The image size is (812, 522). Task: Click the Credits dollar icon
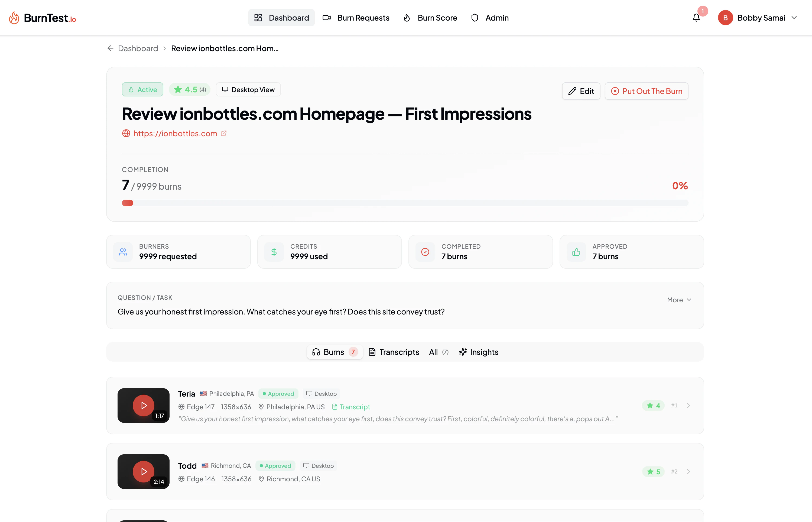point(274,252)
